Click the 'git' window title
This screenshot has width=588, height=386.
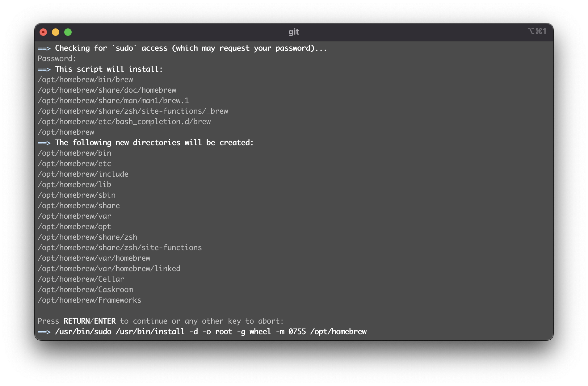pyautogui.click(x=294, y=32)
